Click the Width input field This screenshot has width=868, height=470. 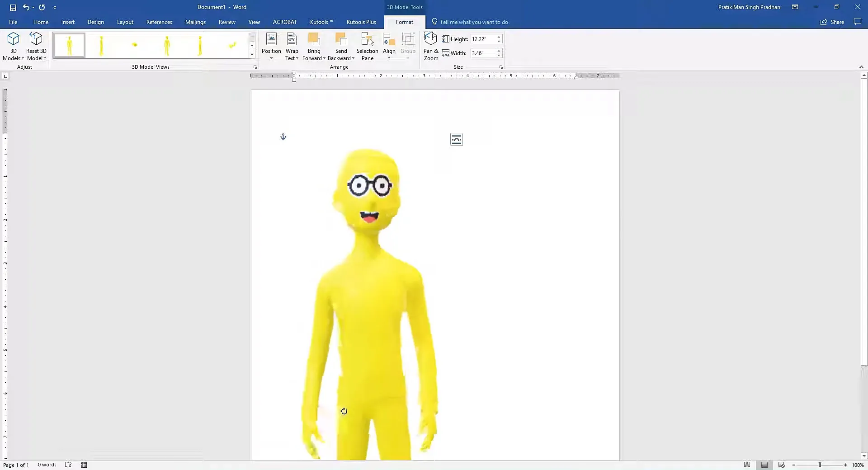(x=483, y=53)
